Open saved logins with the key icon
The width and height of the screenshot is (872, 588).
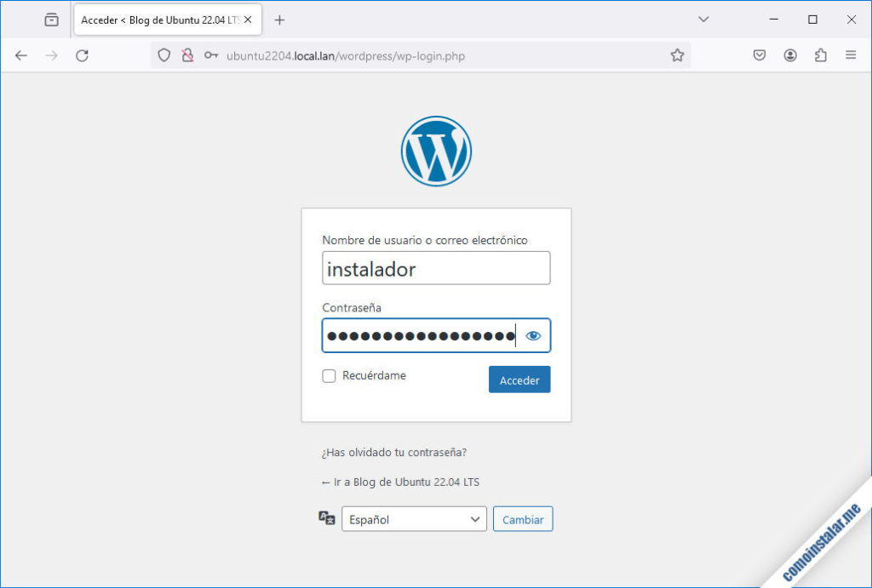click(x=210, y=54)
